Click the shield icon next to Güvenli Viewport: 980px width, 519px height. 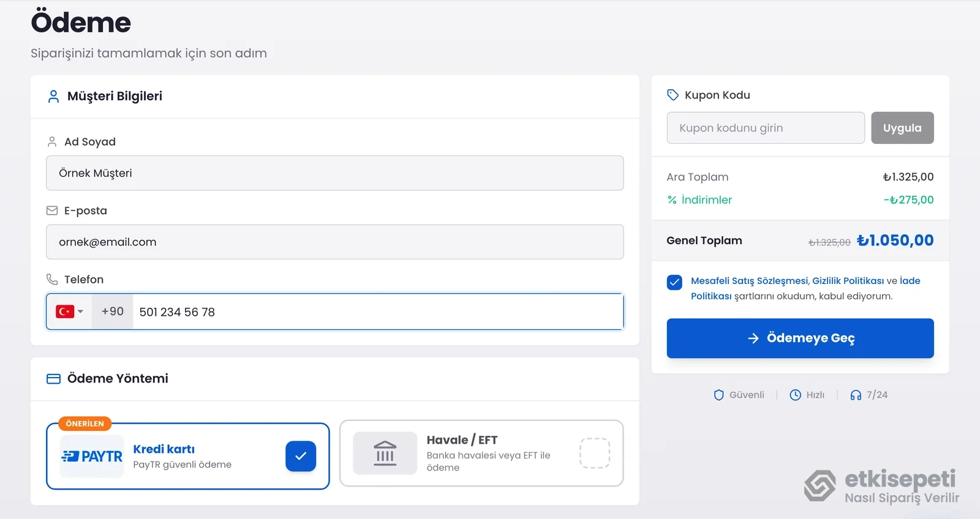pyautogui.click(x=719, y=395)
